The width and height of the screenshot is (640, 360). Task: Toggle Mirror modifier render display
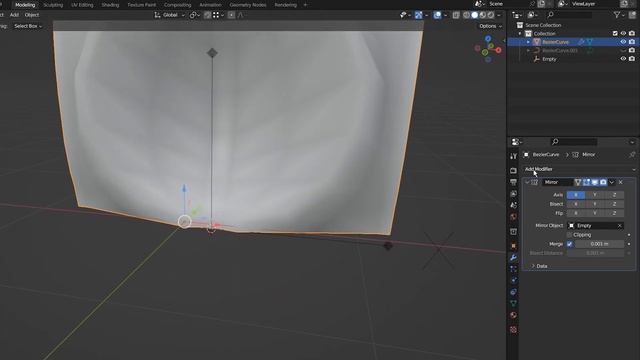(603, 182)
